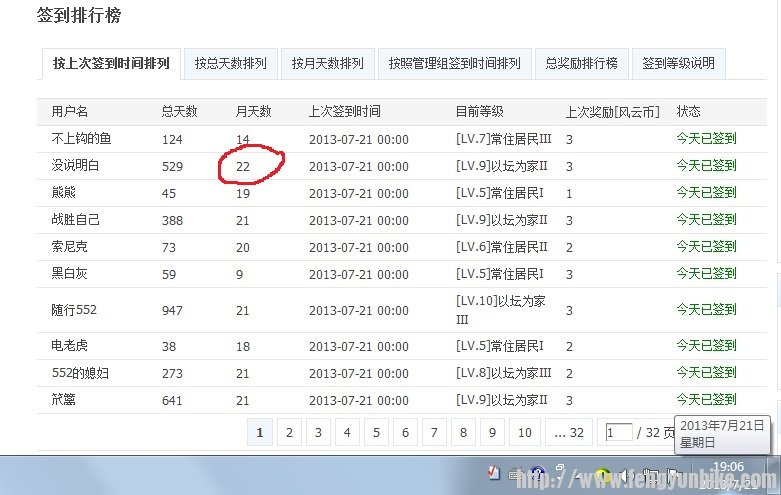Screen dimensions: 781x495
Task: Select the 按照管理组签到时间排列 tab
Action: (454, 63)
